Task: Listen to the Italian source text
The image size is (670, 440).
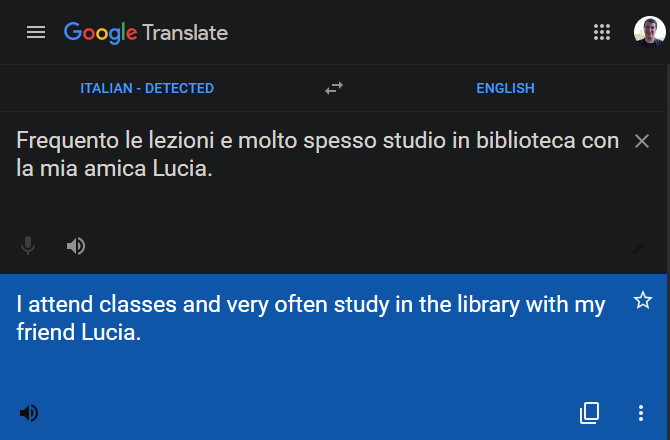Action: point(76,246)
